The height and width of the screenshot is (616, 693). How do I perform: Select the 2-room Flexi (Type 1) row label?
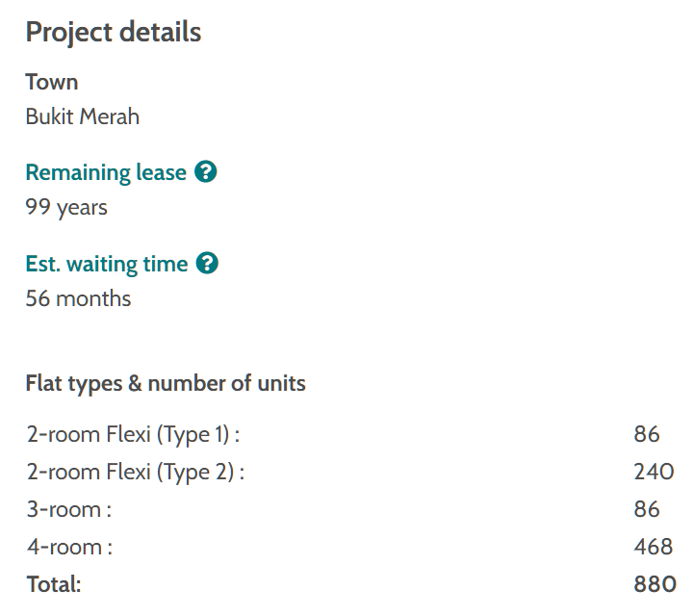(x=133, y=434)
